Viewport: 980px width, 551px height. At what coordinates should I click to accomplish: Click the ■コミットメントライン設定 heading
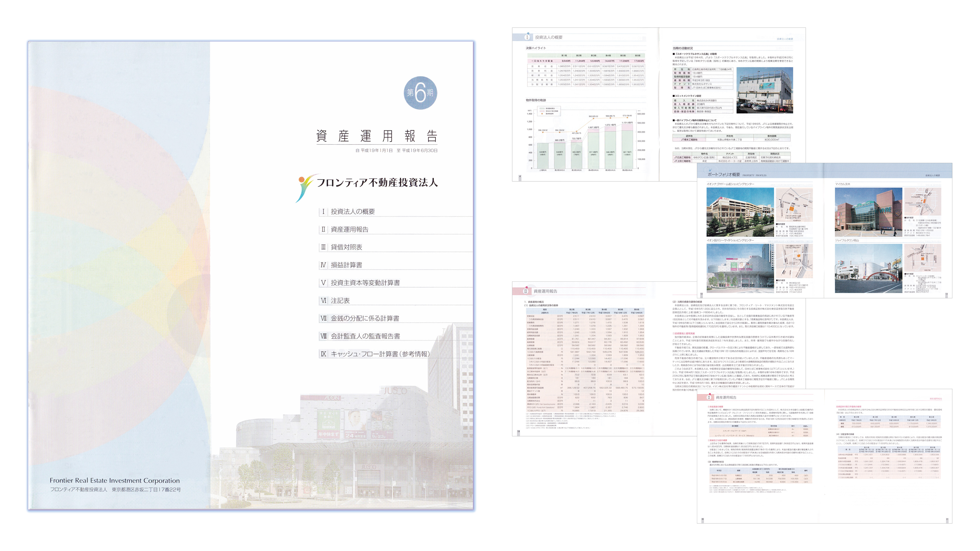(x=687, y=96)
